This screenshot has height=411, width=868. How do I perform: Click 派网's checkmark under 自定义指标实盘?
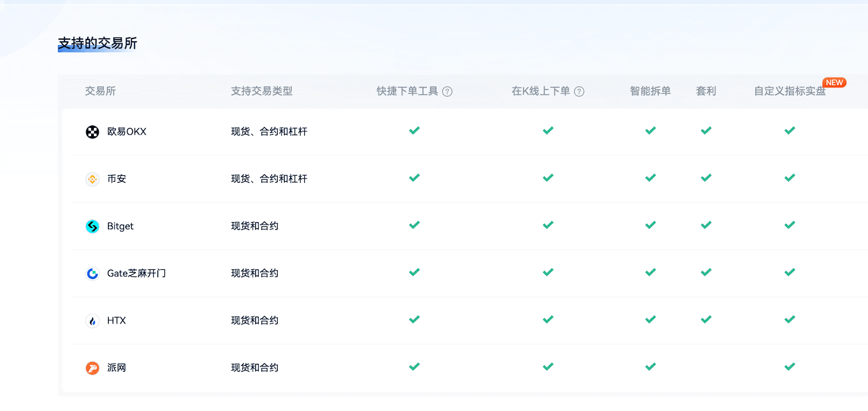click(x=790, y=366)
